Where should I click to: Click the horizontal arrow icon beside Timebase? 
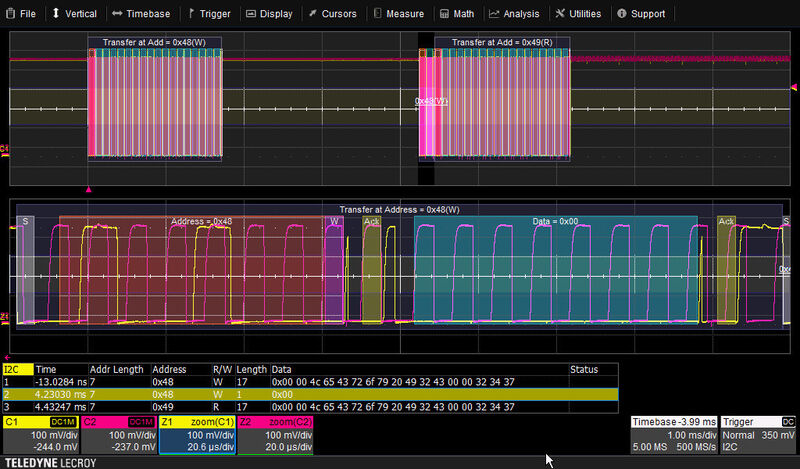click(x=117, y=13)
